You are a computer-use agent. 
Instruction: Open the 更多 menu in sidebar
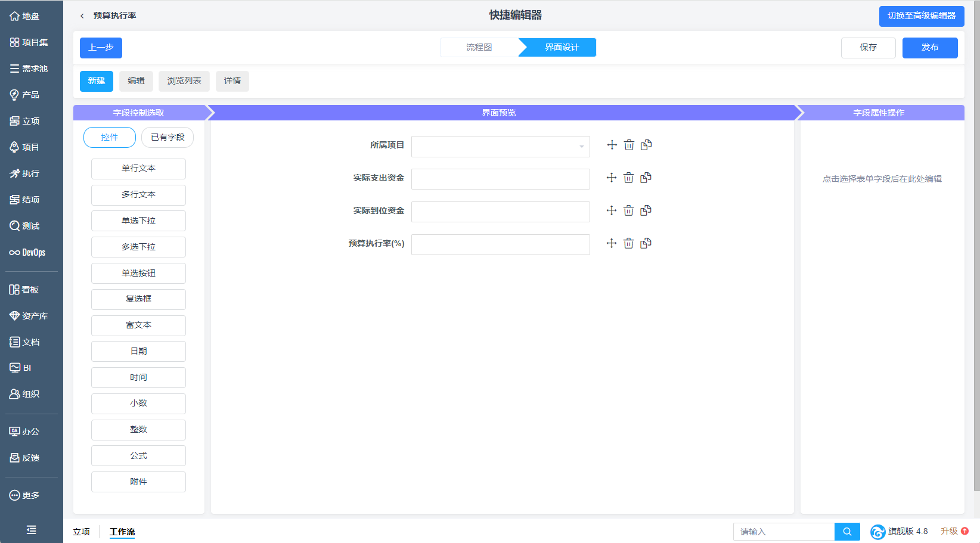click(x=25, y=495)
